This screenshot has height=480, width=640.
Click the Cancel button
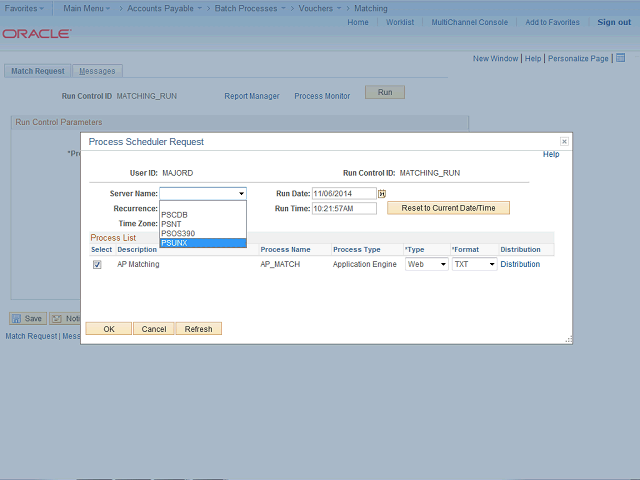click(154, 329)
